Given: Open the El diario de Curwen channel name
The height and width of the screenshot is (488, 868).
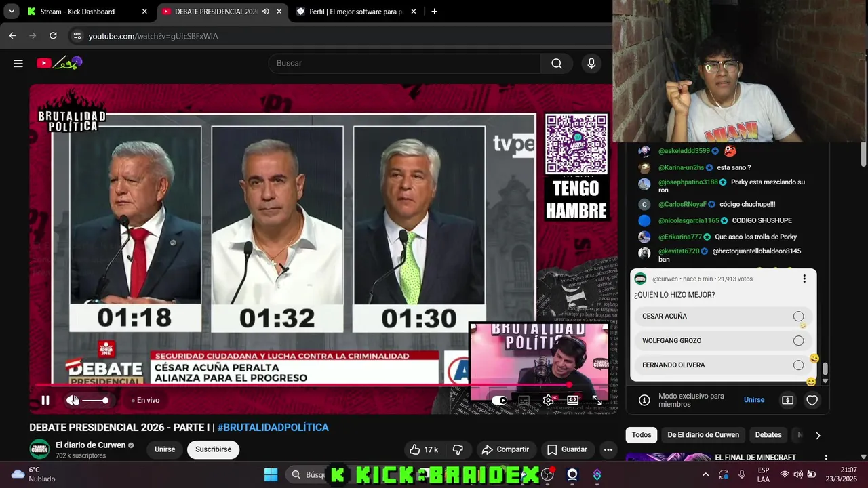Looking at the screenshot, I should pos(91,445).
